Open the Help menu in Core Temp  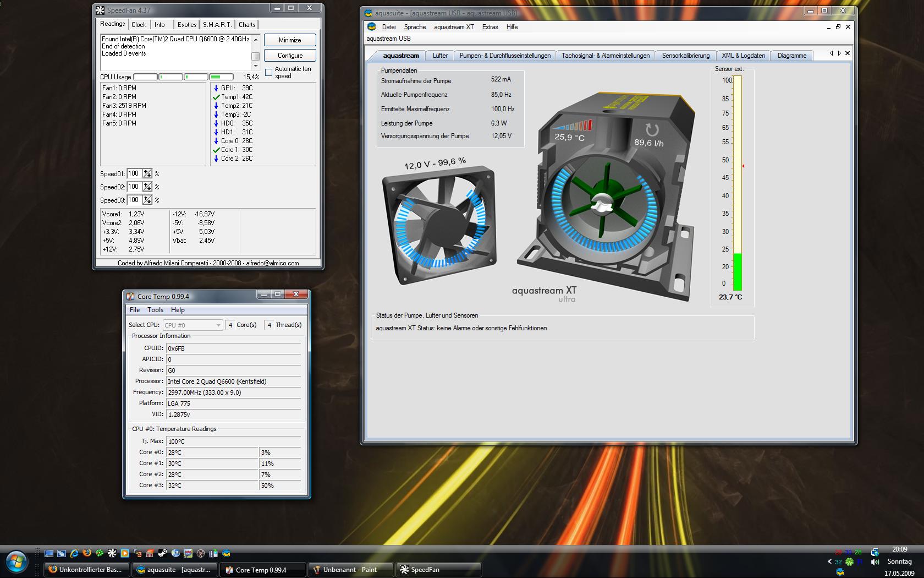(x=178, y=310)
